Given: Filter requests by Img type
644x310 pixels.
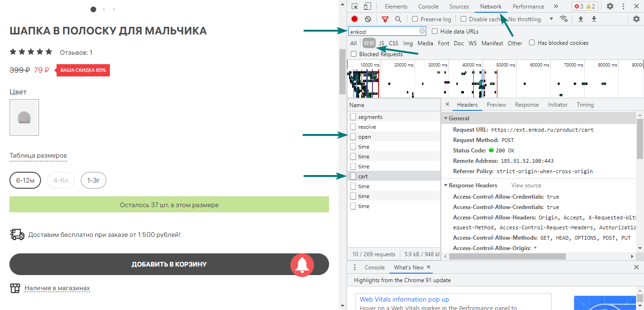Looking at the screenshot, I should coord(408,43).
